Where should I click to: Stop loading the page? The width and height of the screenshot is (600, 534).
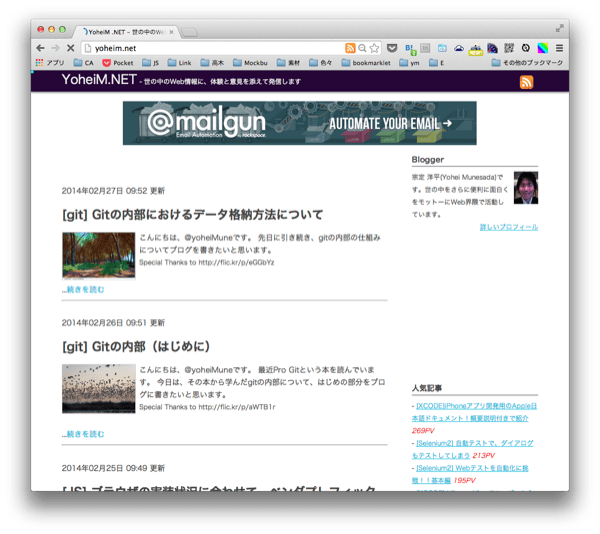[x=70, y=48]
